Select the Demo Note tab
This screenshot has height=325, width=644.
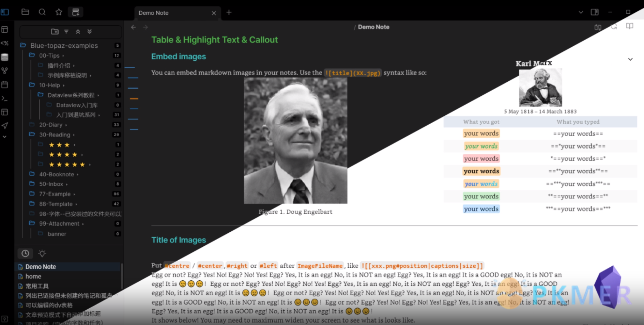tap(178, 13)
